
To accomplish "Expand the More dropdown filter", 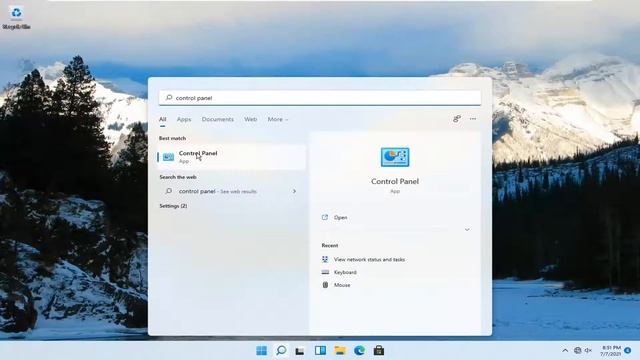I will tap(278, 119).
